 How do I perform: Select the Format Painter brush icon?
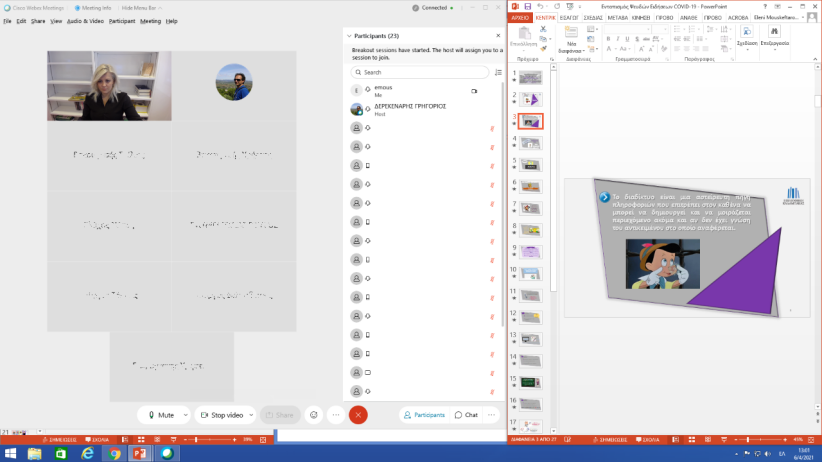coord(543,48)
